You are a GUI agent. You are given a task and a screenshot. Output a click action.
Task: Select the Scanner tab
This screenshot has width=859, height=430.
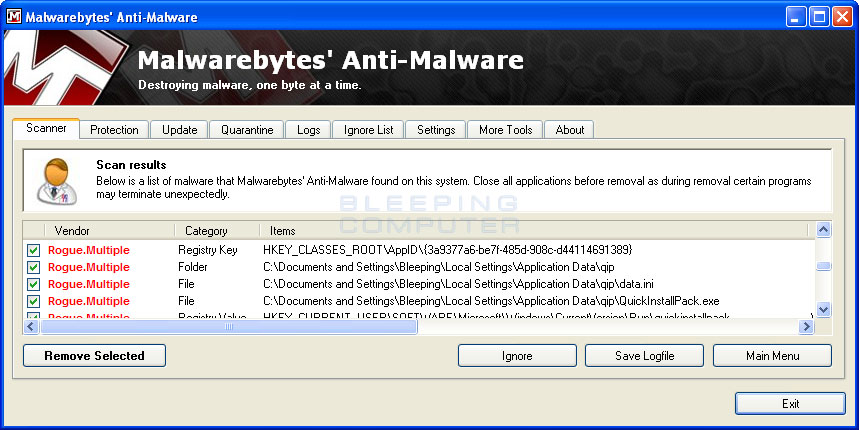(46, 128)
